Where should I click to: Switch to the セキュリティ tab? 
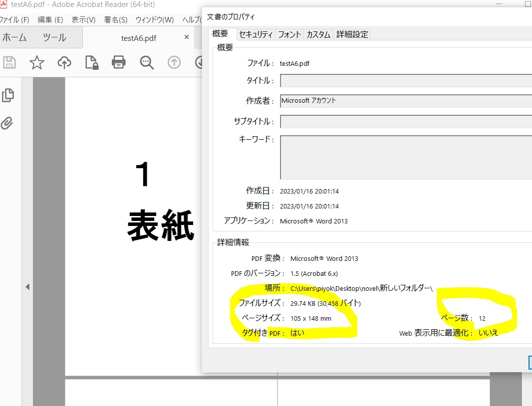(256, 34)
